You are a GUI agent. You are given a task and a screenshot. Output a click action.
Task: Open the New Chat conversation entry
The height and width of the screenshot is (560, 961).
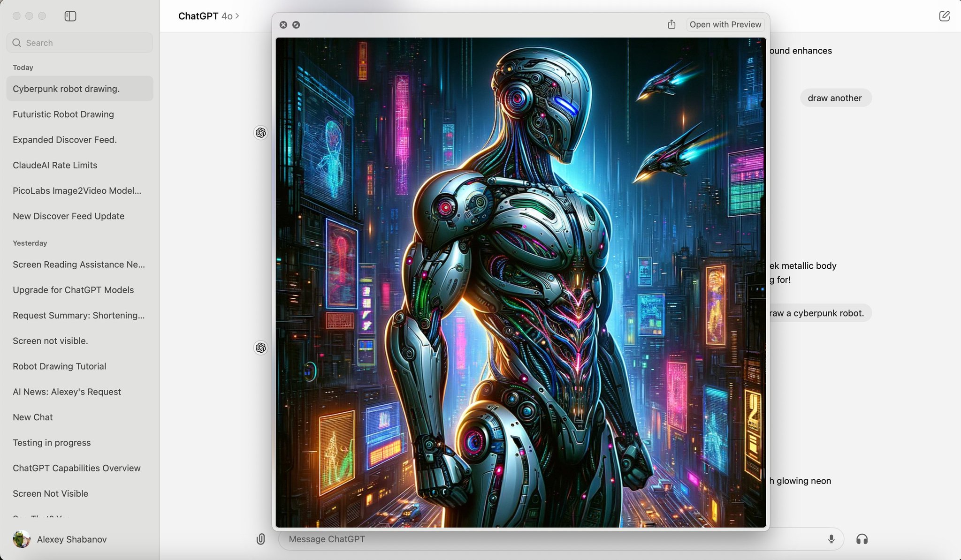(x=80, y=417)
